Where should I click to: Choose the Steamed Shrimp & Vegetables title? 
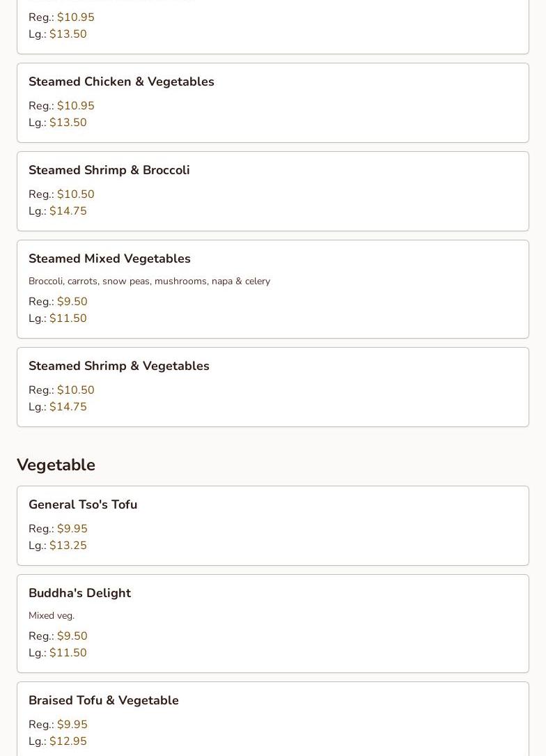[118, 367]
